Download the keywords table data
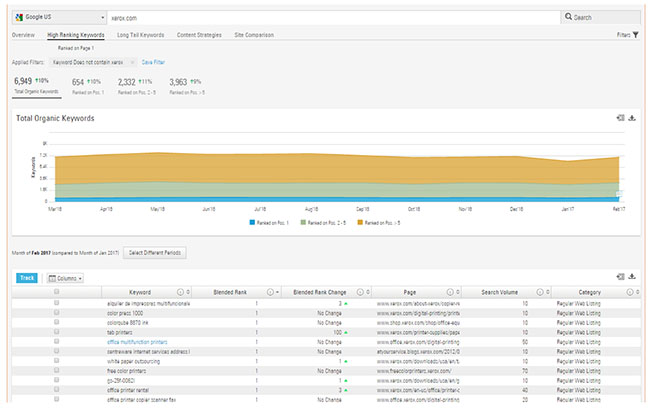 [x=632, y=275]
